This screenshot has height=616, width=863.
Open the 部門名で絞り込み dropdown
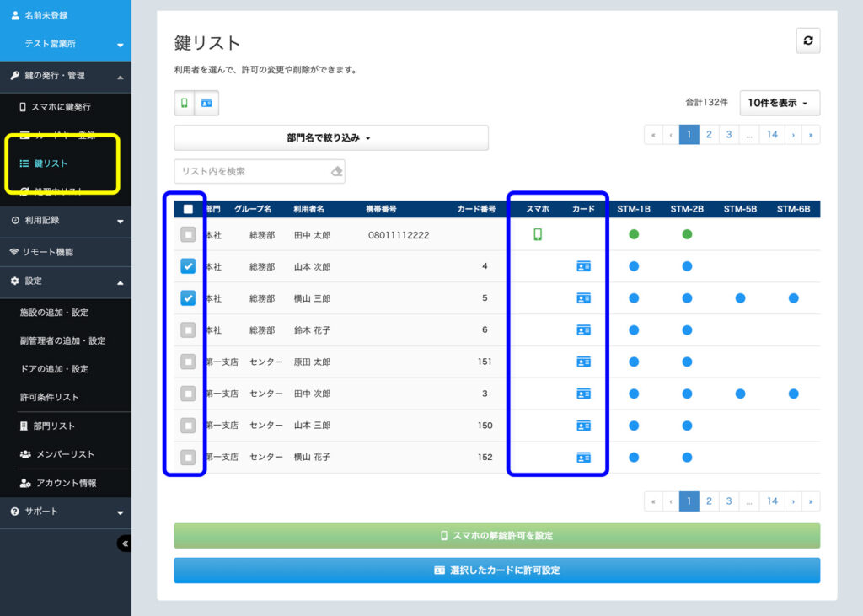click(330, 137)
